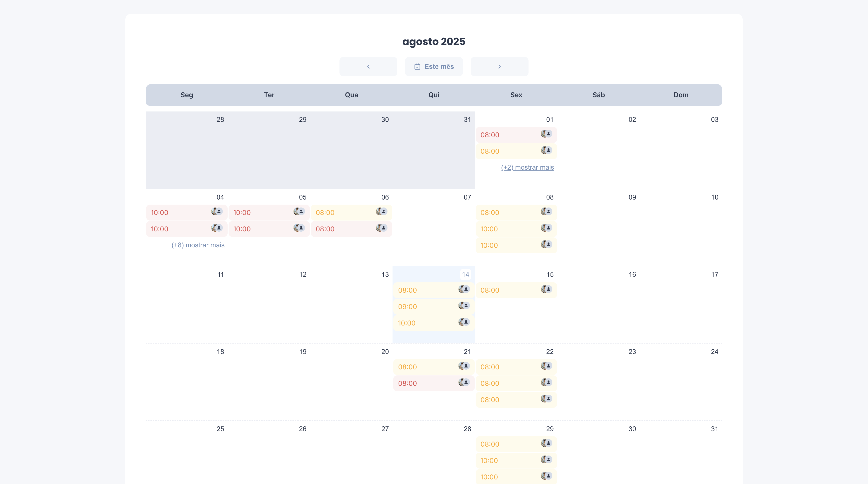
Task: Click the avatar on the 08:00 event of August 6
Action: click(x=381, y=212)
